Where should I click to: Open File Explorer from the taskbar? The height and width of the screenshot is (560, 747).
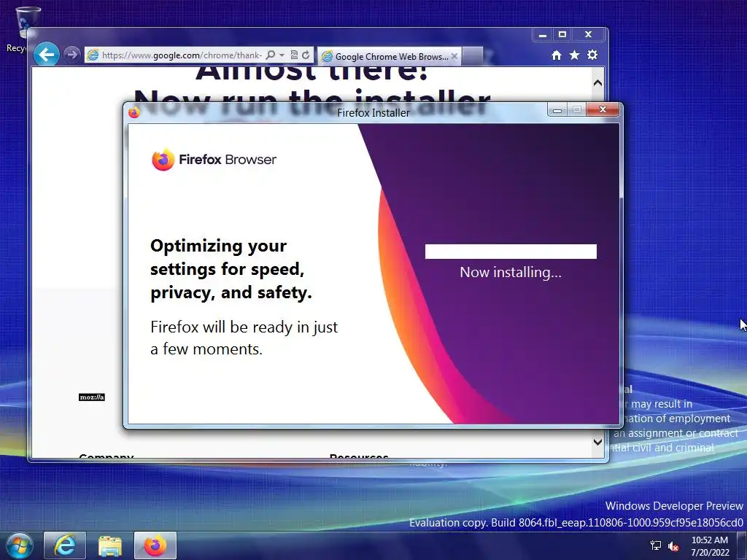[x=110, y=545]
